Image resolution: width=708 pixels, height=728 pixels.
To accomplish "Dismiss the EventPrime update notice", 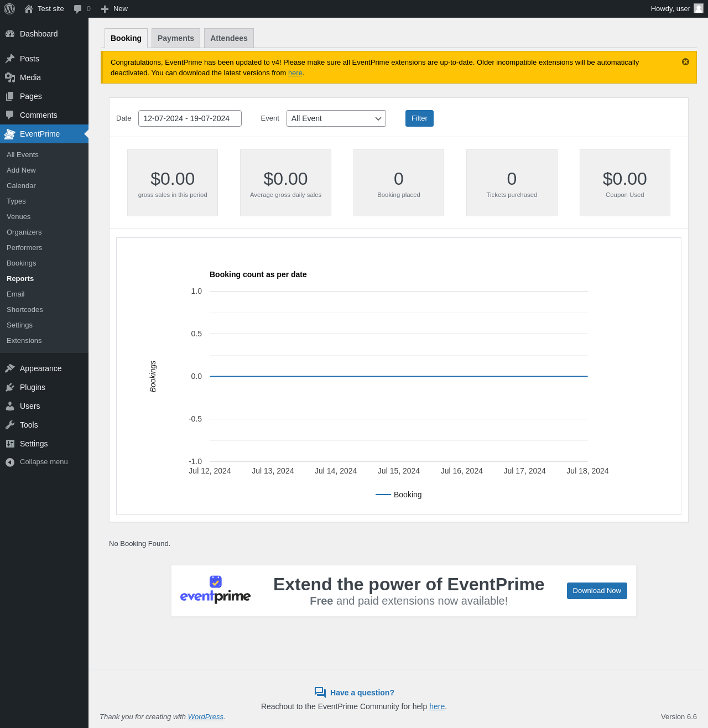I will [x=685, y=62].
